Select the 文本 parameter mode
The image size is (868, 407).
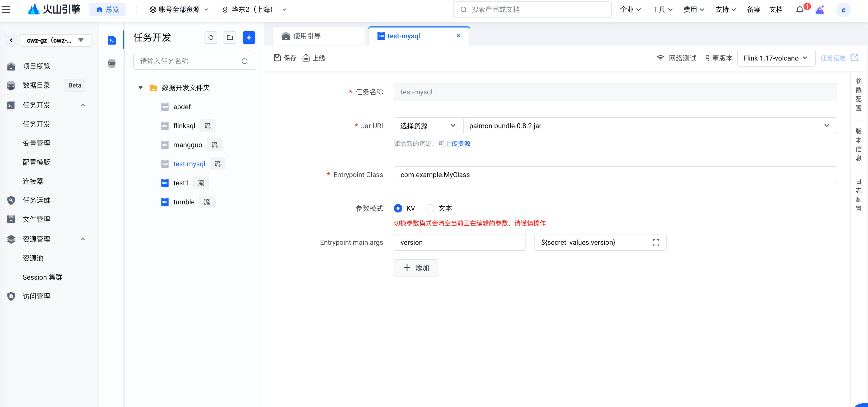click(x=430, y=208)
